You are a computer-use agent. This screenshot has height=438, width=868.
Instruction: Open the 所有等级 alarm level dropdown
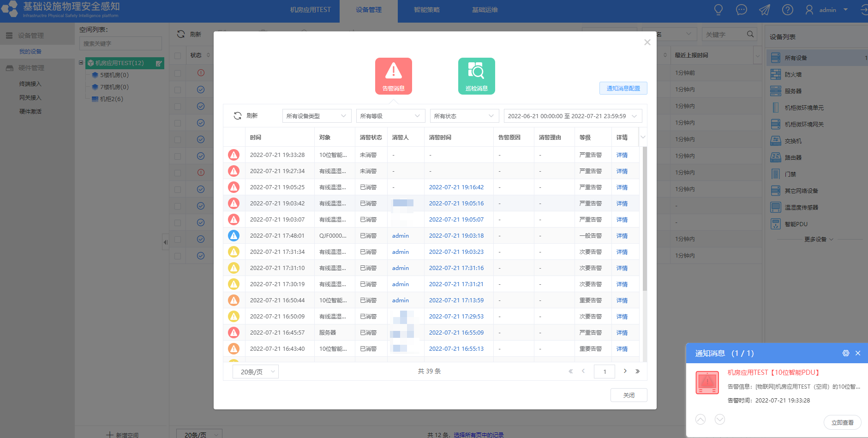[x=390, y=116]
